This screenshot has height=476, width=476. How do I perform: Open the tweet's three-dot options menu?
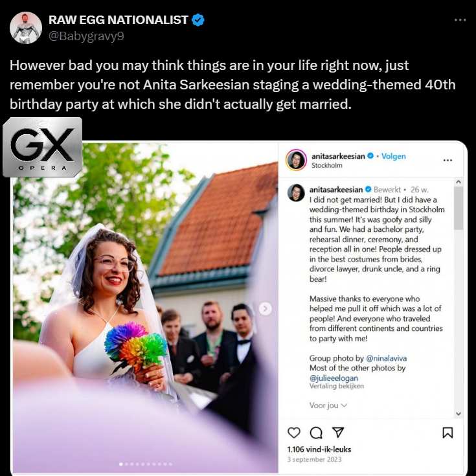460,20
